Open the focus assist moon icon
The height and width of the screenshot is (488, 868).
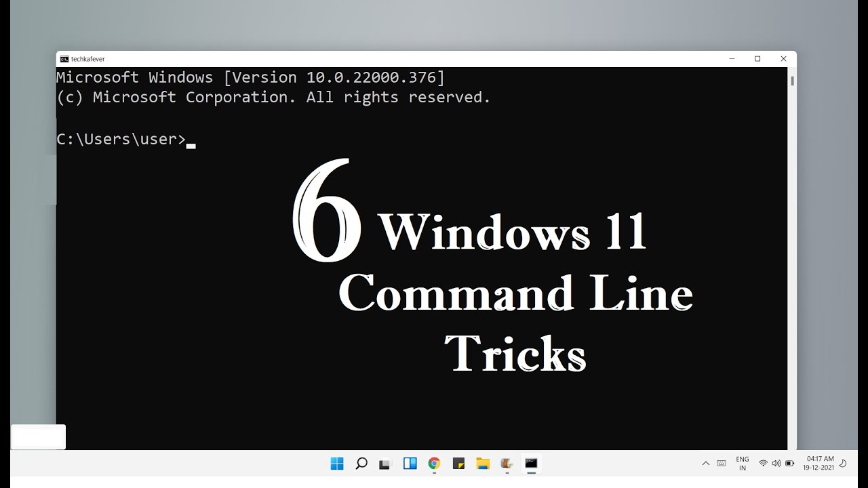click(843, 464)
